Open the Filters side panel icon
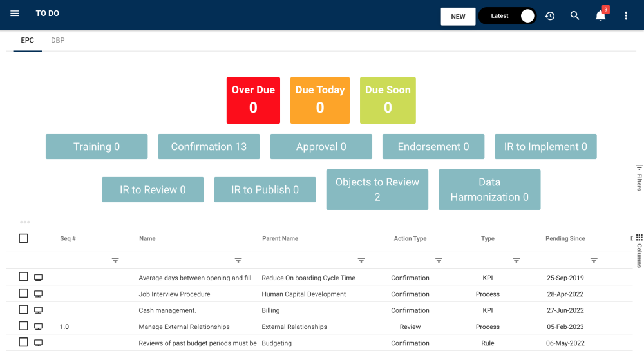This screenshot has height=351, width=644. 639,167
